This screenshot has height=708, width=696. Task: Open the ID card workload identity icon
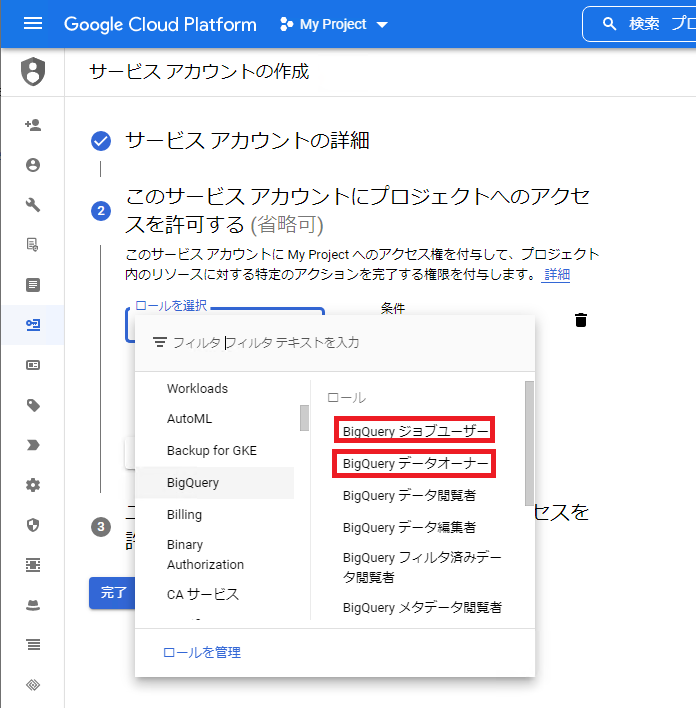click(x=33, y=365)
